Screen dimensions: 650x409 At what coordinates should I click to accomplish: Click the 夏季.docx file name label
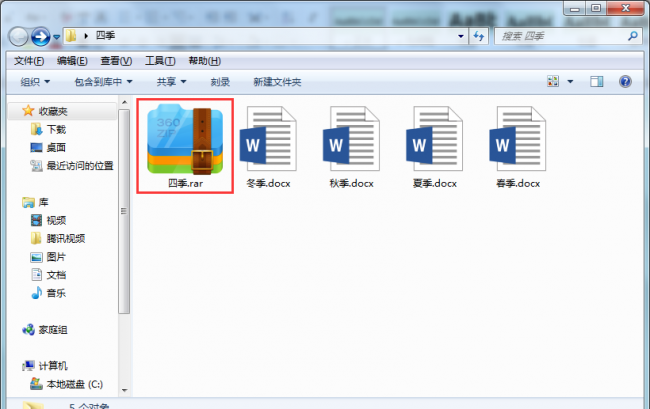(434, 183)
